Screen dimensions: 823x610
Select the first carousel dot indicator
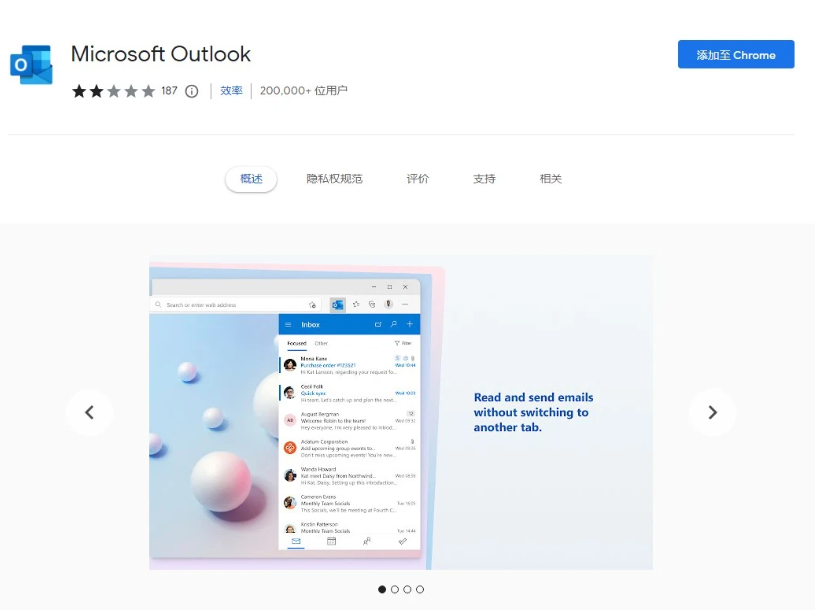pos(382,590)
